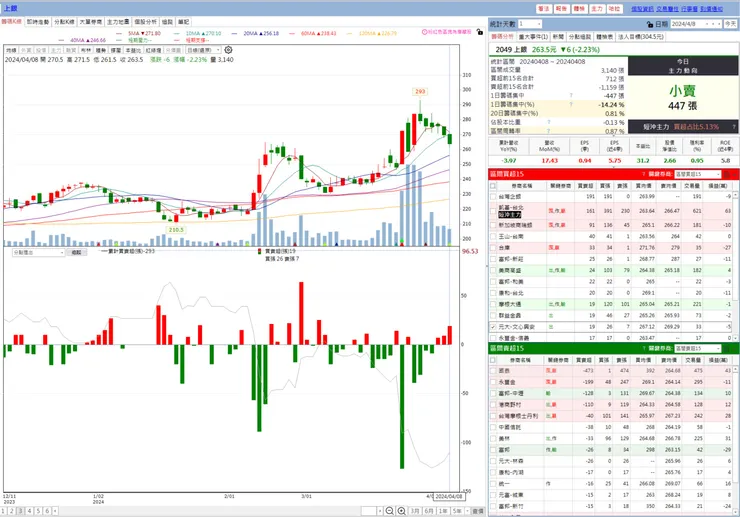Open chart settings gear icon
The height and width of the screenshot is (517, 740).
tap(228, 50)
